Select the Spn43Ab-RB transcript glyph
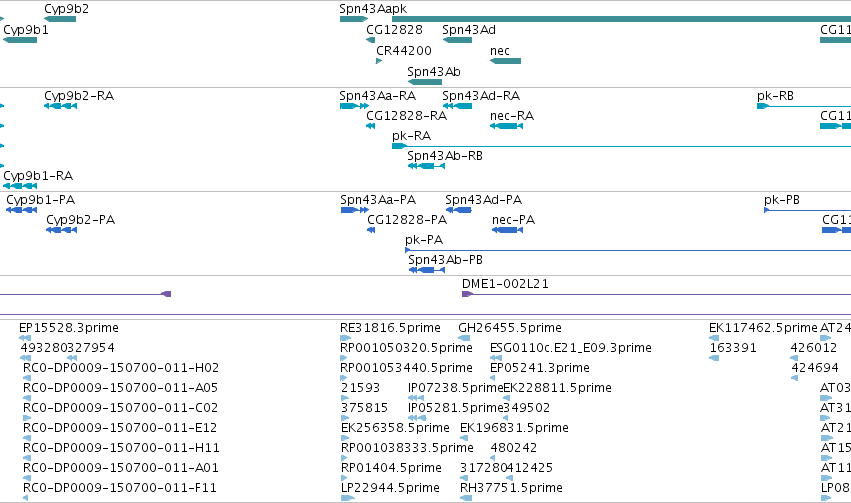 tap(427, 165)
